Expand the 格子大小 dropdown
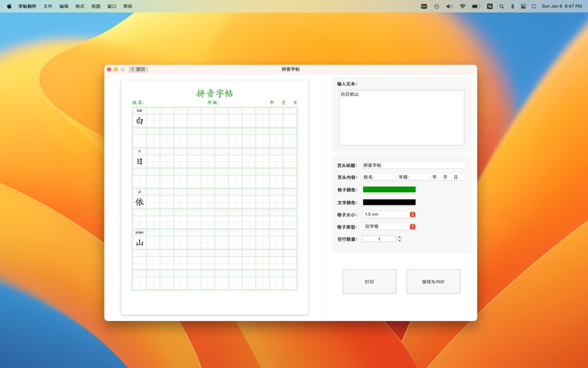The image size is (588, 368). 412,214
